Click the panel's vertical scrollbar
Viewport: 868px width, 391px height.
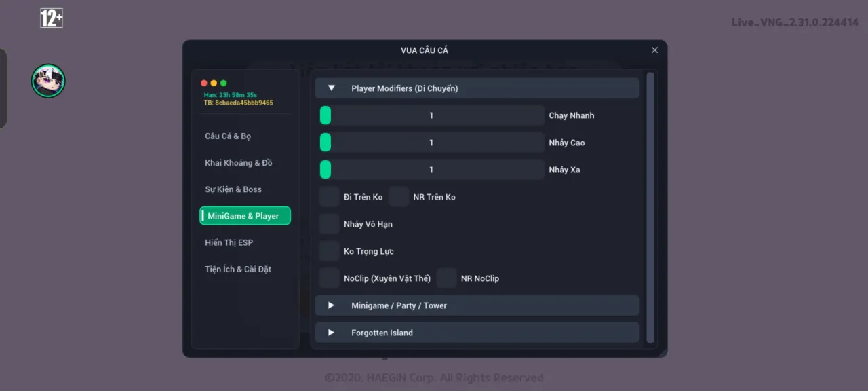click(x=650, y=208)
